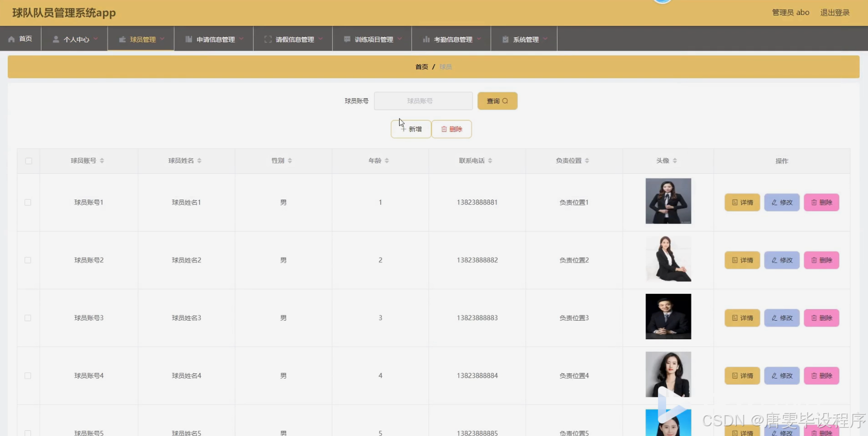This screenshot has height=436, width=868.
Task: Click the magnifier icon in 查询 button
Action: coord(505,101)
